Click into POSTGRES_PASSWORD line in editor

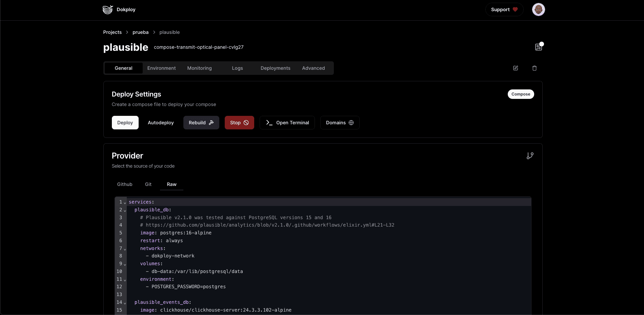point(188,287)
